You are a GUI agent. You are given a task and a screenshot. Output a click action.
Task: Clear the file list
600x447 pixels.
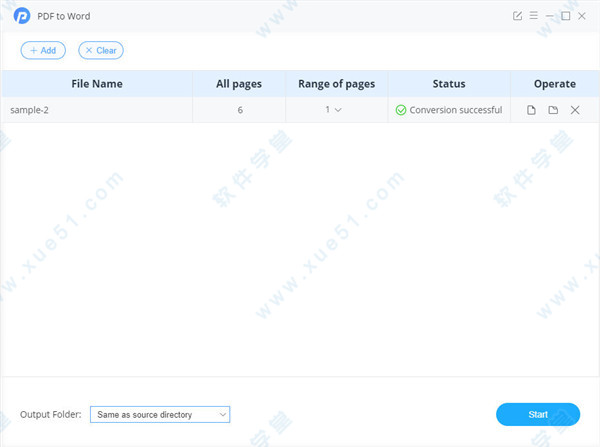click(x=101, y=50)
